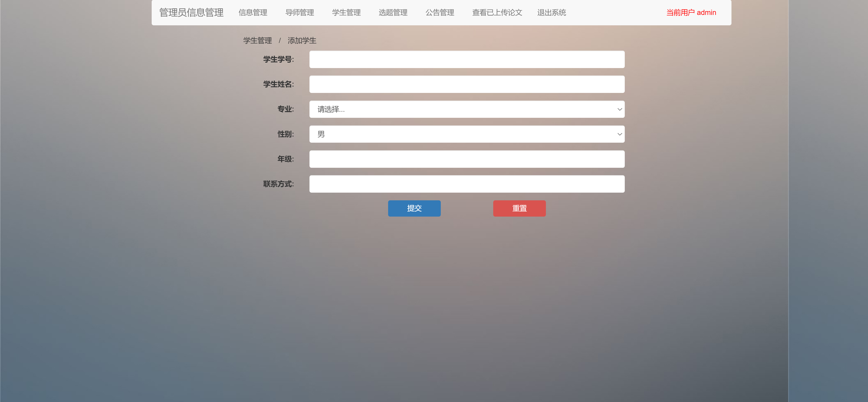Screen dimensions: 868x402
Task: Click the 当前用户 admin label
Action: [x=691, y=12]
